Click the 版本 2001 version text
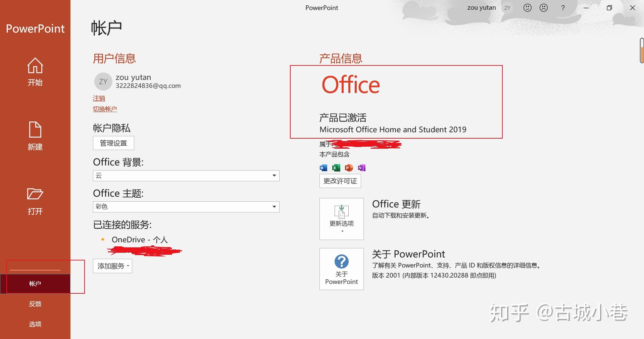 [x=434, y=276]
